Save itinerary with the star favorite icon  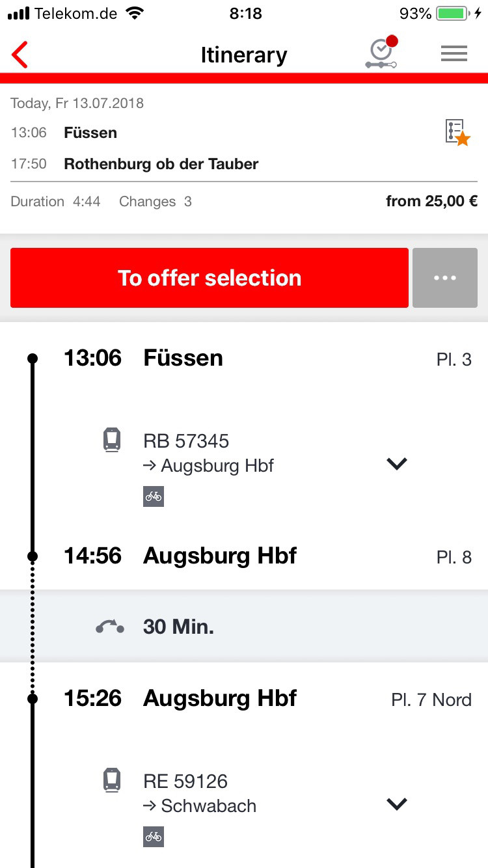(x=457, y=133)
